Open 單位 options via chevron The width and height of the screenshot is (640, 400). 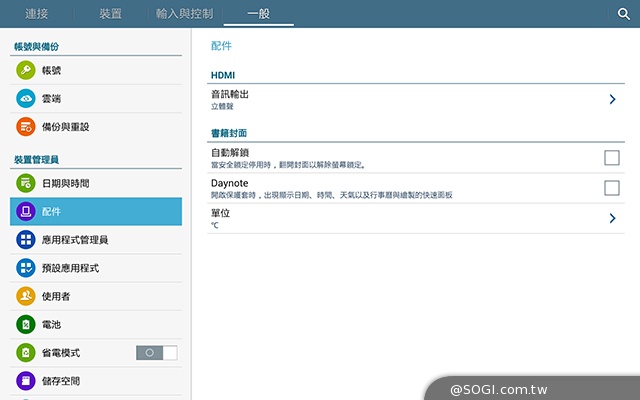pyautogui.click(x=612, y=218)
